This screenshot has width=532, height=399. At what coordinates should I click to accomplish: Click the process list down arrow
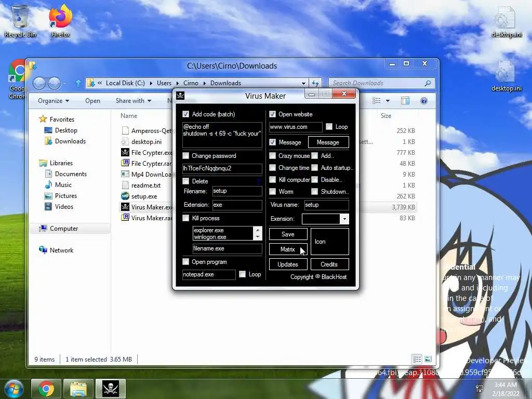[258, 237]
